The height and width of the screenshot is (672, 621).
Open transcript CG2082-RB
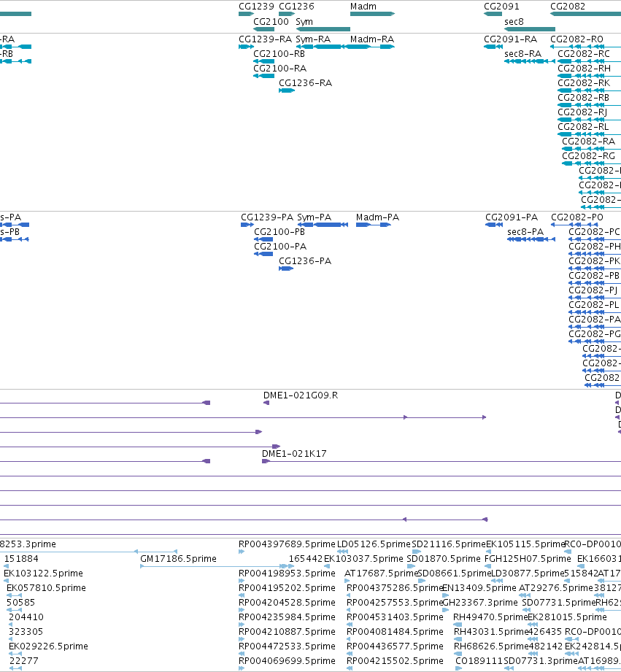pyautogui.click(x=583, y=98)
